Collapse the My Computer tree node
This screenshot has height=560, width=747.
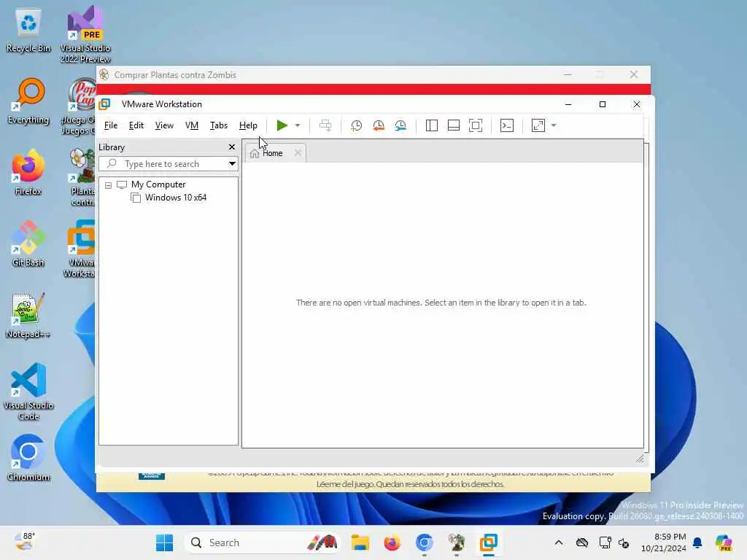click(109, 184)
